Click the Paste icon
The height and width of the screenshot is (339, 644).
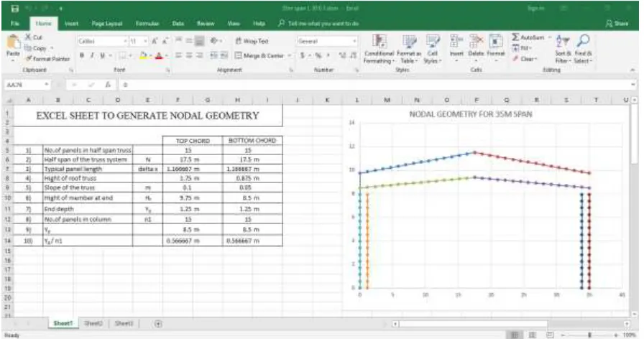click(13, 42)
